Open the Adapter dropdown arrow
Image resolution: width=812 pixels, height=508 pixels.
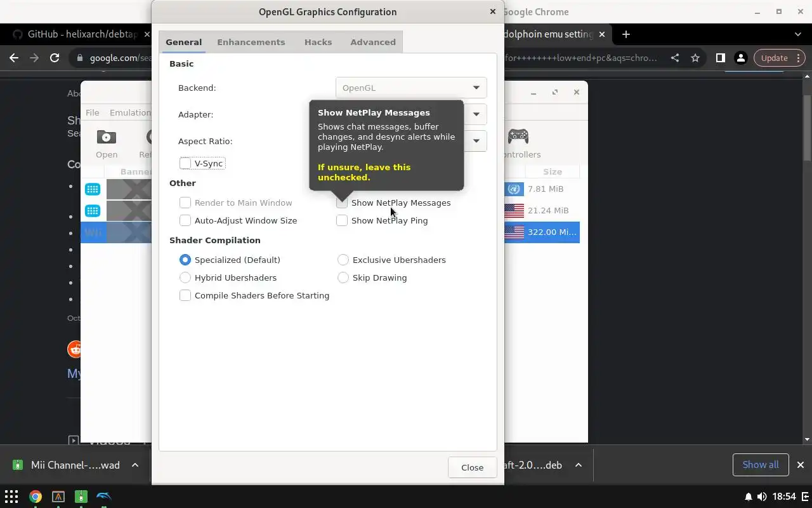(476, 114)
